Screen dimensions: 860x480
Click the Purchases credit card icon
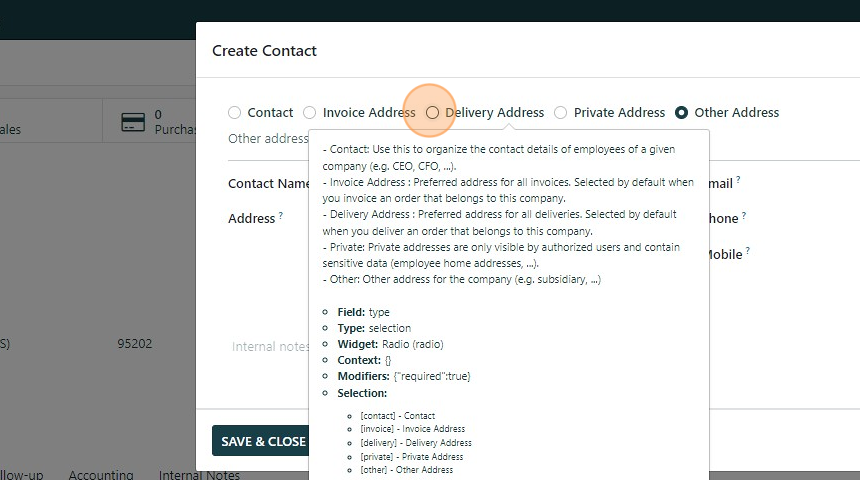click(x=133, y=122)
